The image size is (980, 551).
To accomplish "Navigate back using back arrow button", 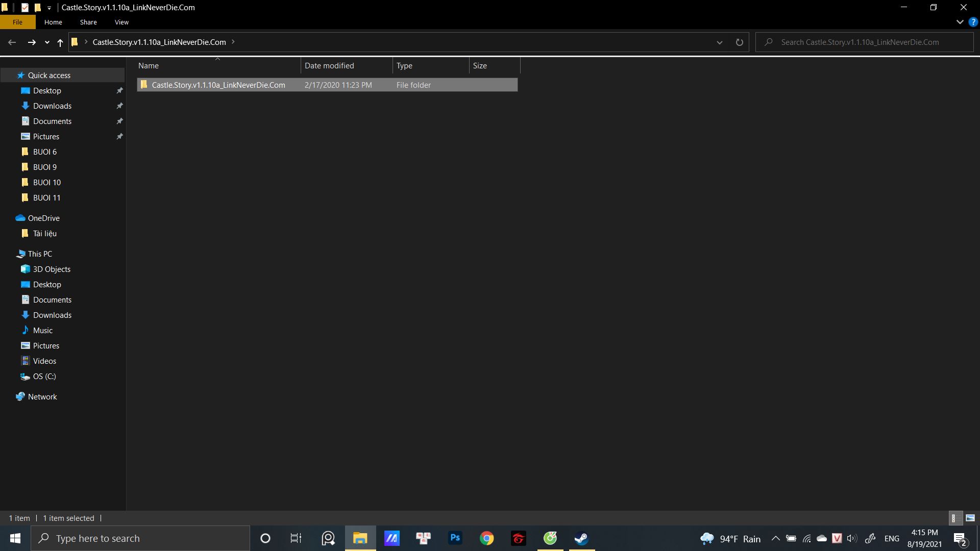I will point(11,42).
